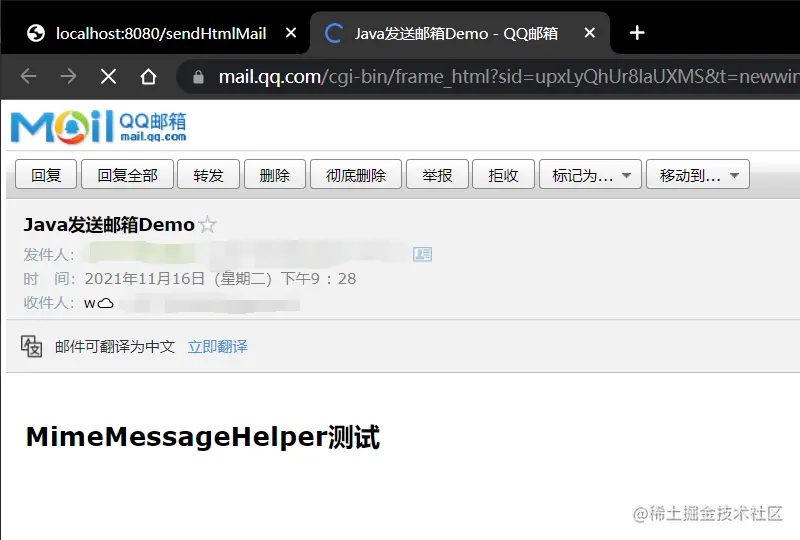The image size is (800, 540).
Task: Select the Java发送邮箱Demo QQ邮箱 tab
Action: [456, 33]
